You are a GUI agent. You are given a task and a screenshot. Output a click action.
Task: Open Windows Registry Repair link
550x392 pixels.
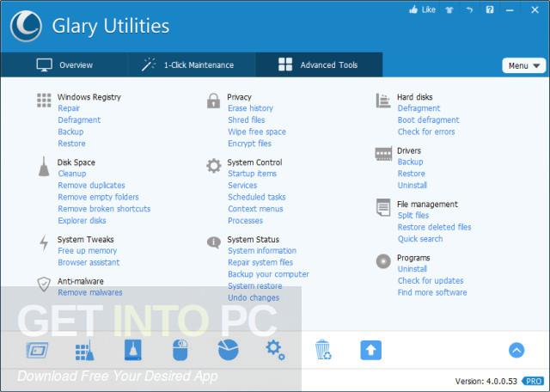[x=69, y=108]
